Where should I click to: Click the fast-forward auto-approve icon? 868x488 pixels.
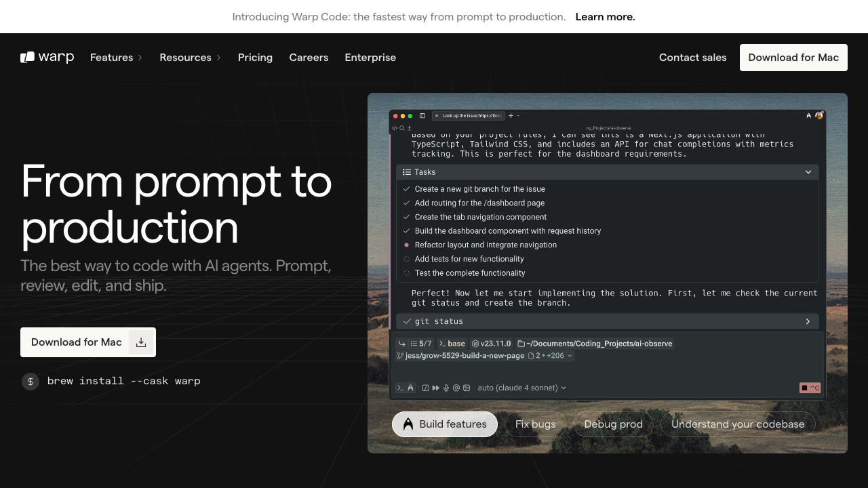[435, 388]
